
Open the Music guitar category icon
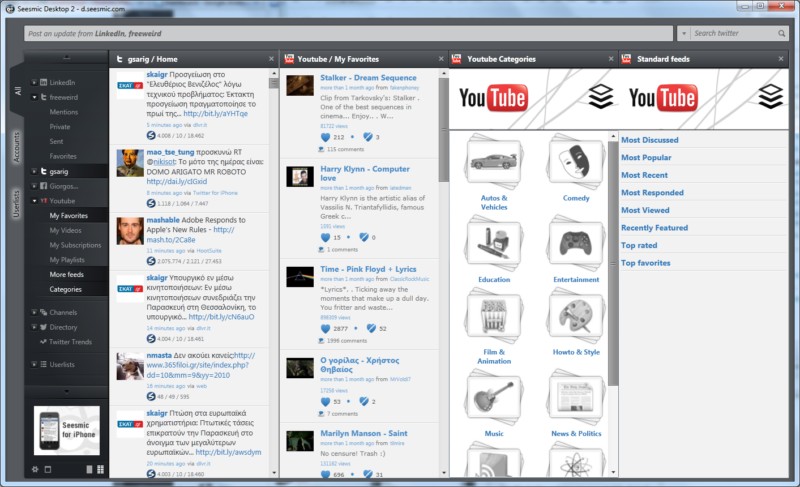click(x=493, y=397)
